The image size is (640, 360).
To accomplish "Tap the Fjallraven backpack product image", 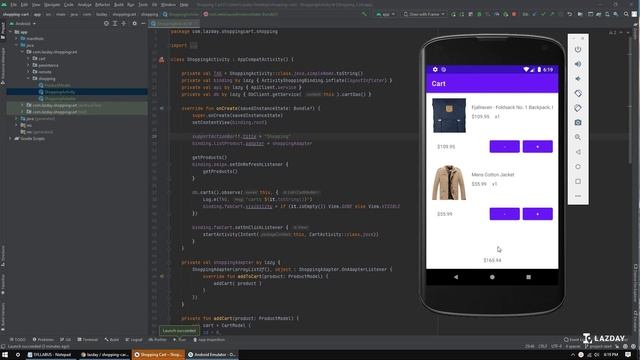I will 449,116.
